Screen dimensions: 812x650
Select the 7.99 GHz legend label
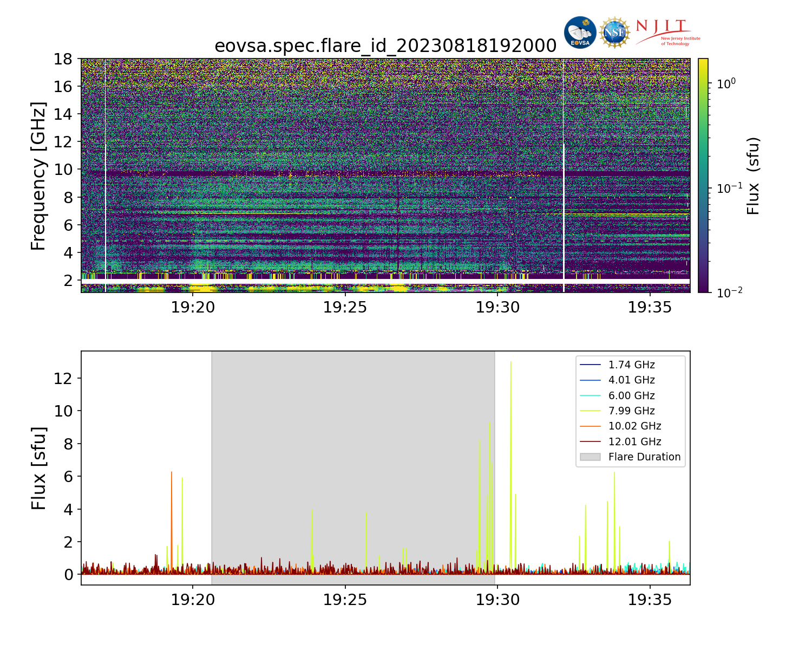coord(631,411)
